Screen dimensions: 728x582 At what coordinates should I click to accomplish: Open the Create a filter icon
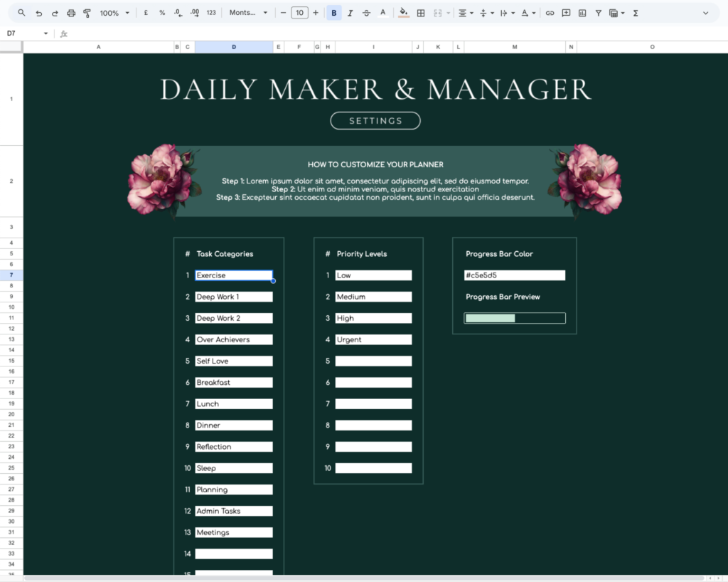click(x=597, y=12)
